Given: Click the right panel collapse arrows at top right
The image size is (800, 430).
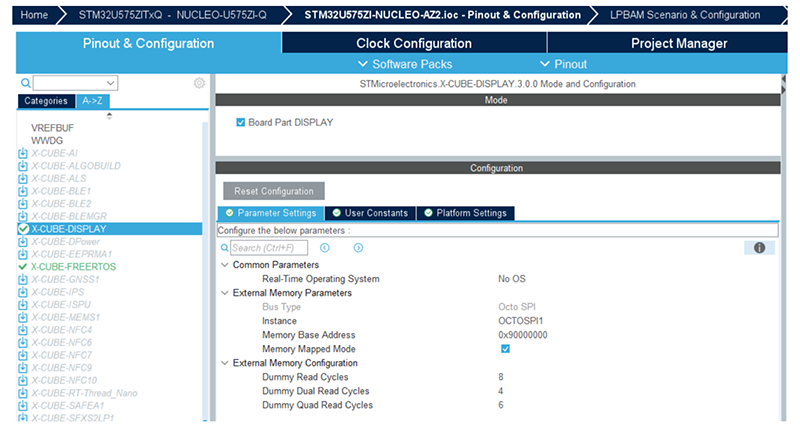Looking at the screenshot, I should tap(783, 84).
